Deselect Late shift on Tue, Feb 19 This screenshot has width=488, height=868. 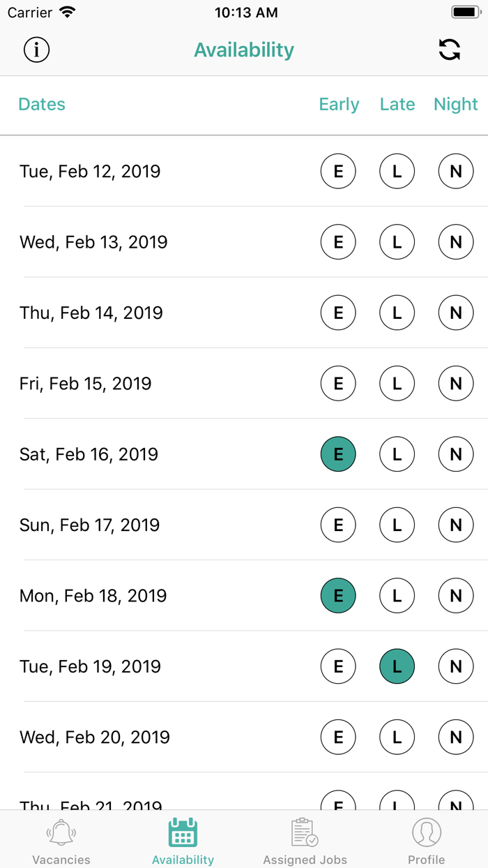click(x=397, y=666)
